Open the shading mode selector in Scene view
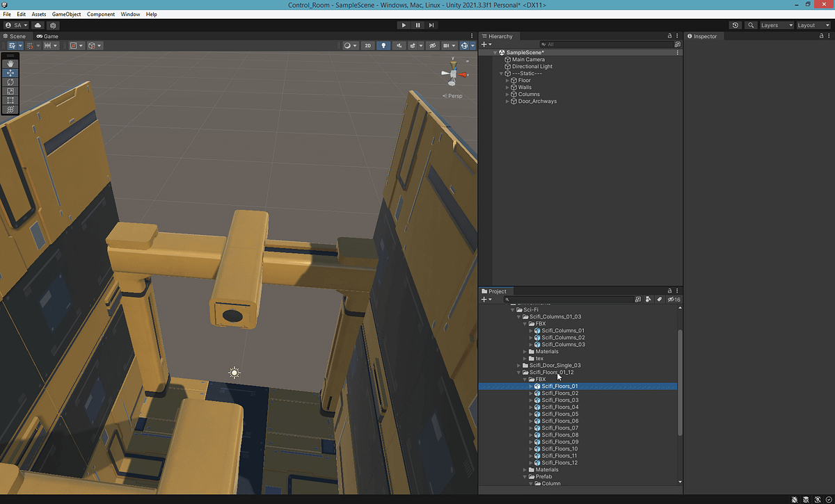Screen dimensions: 835x504 (348, 45)
